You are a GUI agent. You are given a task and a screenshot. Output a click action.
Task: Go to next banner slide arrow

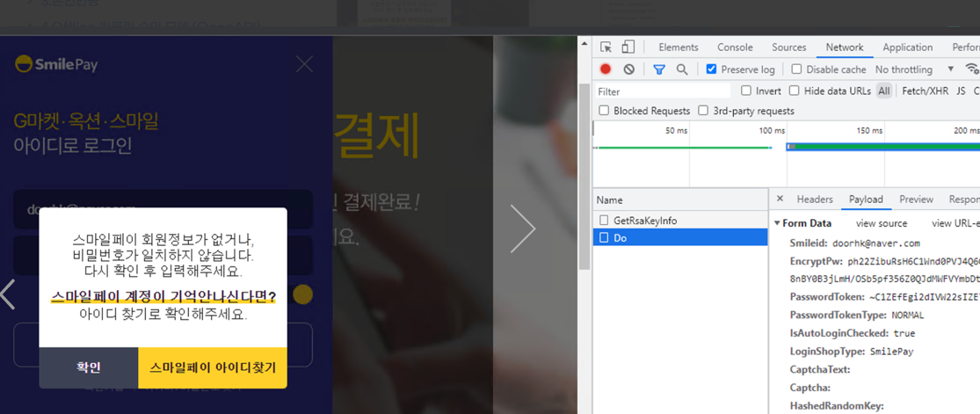[x=522, y=229]
